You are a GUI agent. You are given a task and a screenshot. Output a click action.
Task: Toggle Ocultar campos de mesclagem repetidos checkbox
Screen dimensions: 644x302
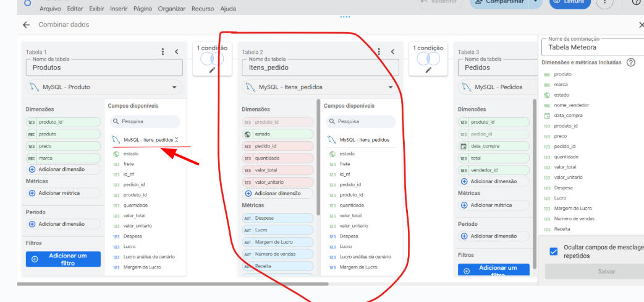click(554, 251)
